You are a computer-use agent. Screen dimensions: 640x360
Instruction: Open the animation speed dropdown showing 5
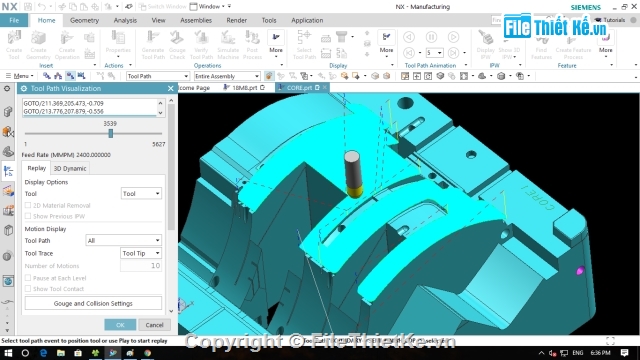(x=434, y=53)
